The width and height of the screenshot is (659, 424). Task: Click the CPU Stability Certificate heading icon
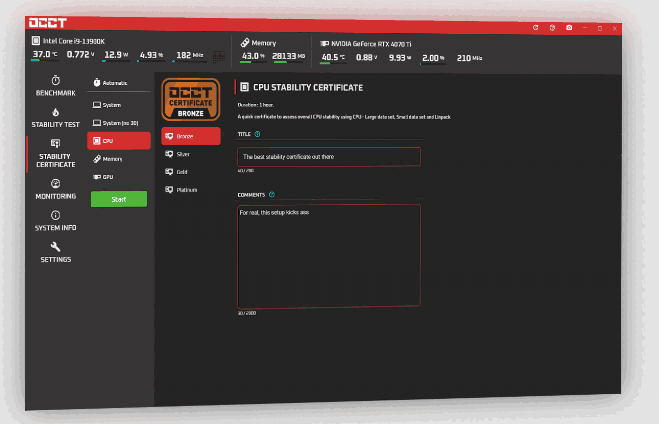click(x=244, y=87)
